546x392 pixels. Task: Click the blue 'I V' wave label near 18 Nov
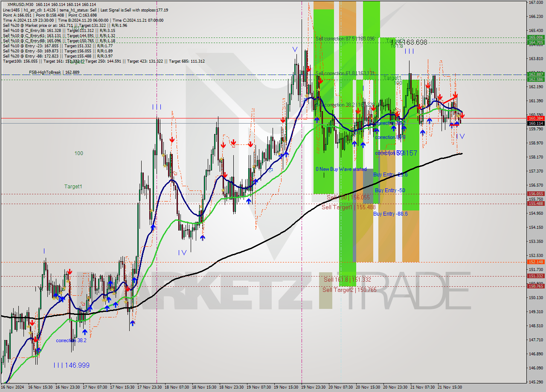coord(183,253)
